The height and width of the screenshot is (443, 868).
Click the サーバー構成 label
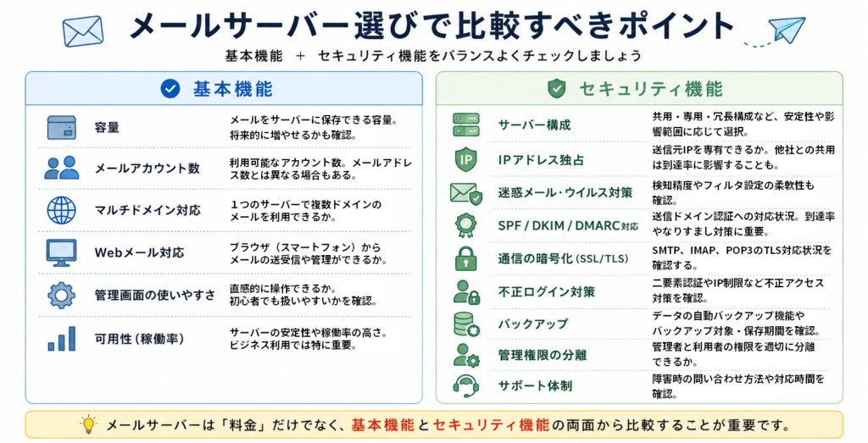pos(534,125)
